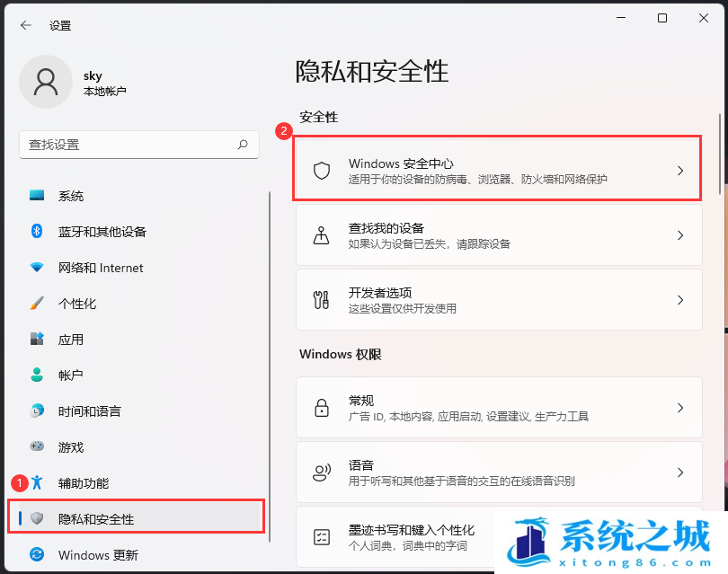Click the padlock icon for 常规

321,408
